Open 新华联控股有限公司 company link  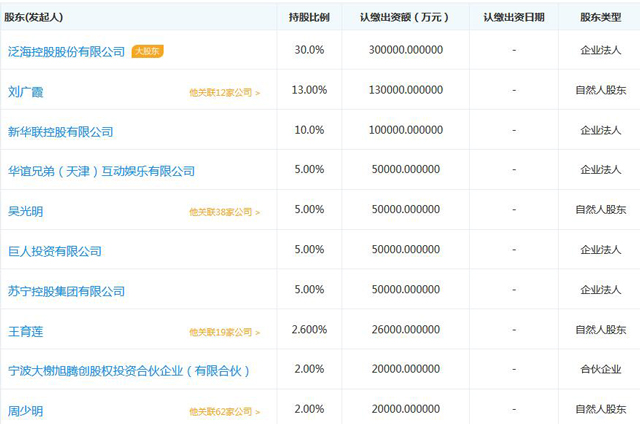pos(60,132)
